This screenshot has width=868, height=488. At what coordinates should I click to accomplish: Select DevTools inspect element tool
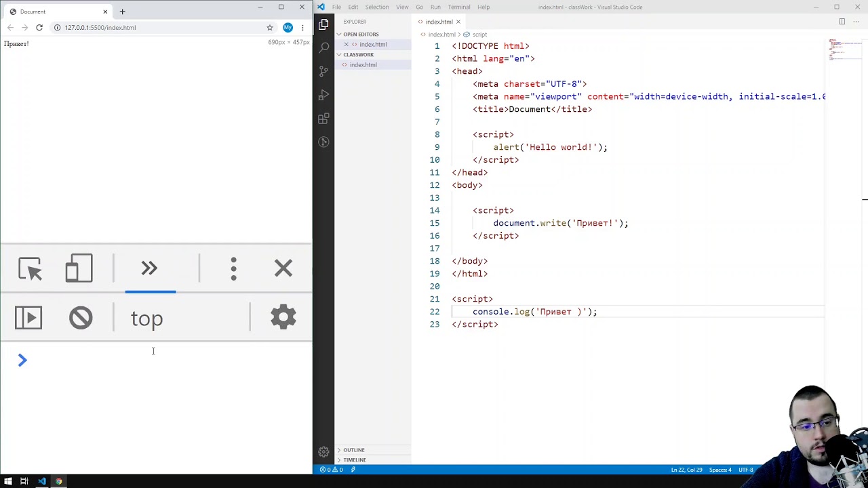[x=30, y=268]
